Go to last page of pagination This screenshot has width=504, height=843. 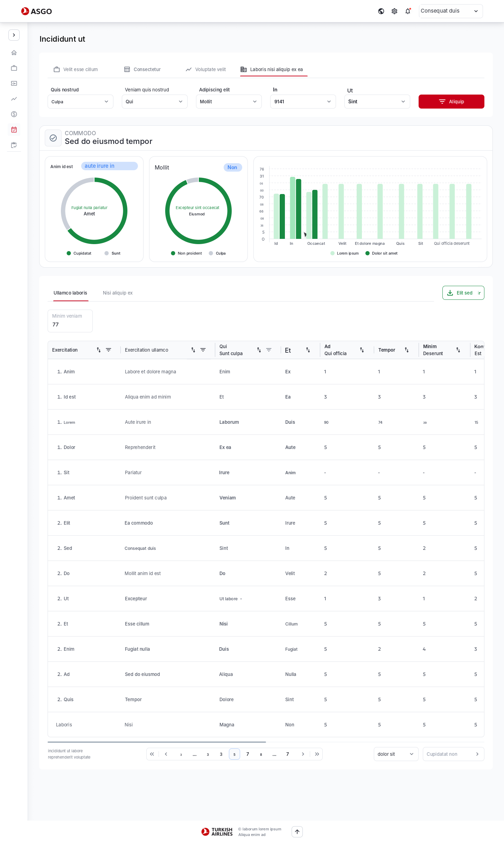(x=317, y=754)
